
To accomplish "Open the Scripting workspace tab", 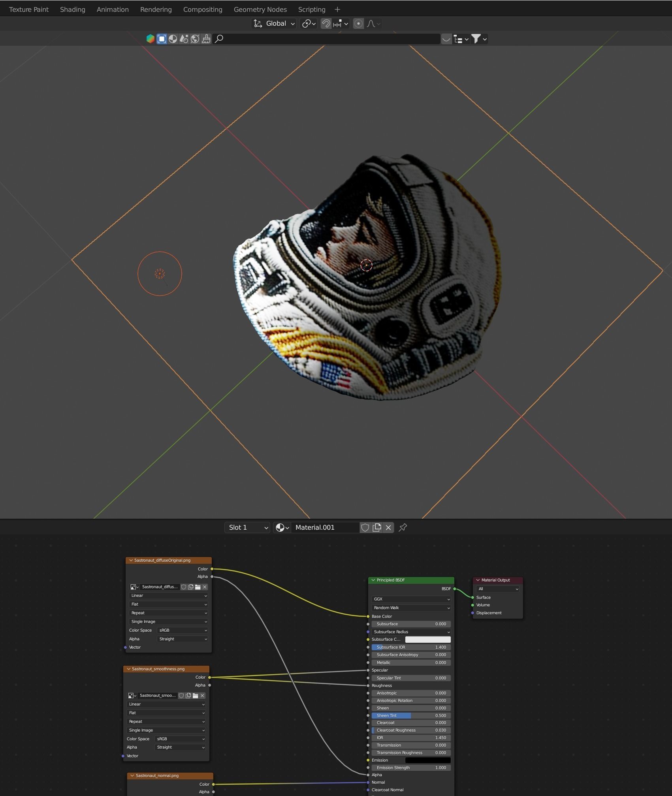I will 312,9.
